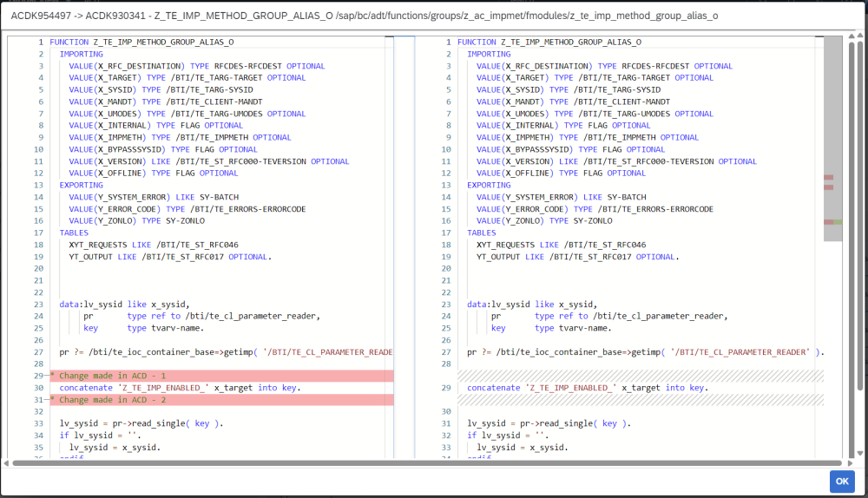Click YT_OUTPUT line in right pane
868x498 pixels.
578,257
